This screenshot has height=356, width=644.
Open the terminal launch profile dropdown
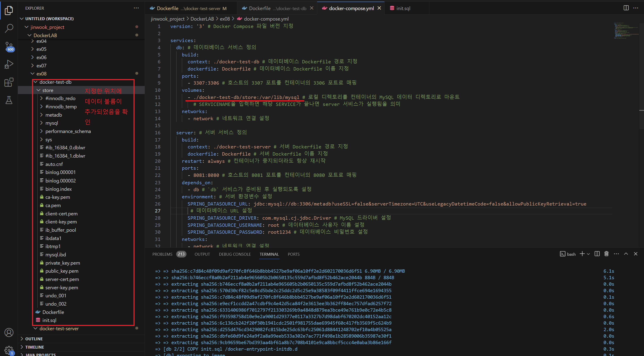pos(588,254)
